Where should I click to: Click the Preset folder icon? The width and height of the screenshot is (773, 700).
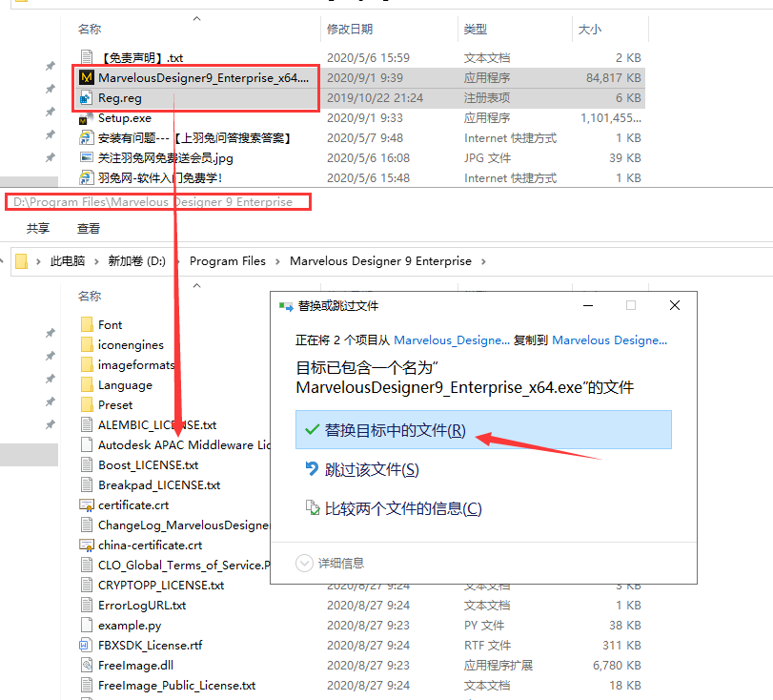point(87,404)
